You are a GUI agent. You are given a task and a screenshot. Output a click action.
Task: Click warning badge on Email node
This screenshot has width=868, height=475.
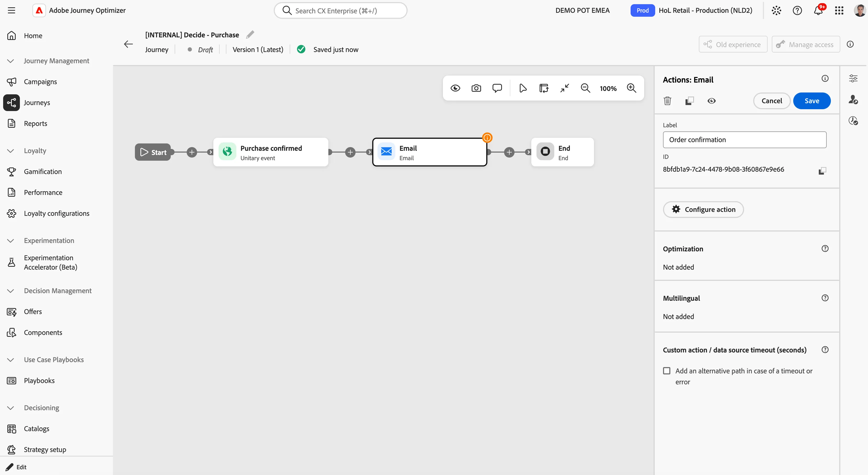point(487,138)
